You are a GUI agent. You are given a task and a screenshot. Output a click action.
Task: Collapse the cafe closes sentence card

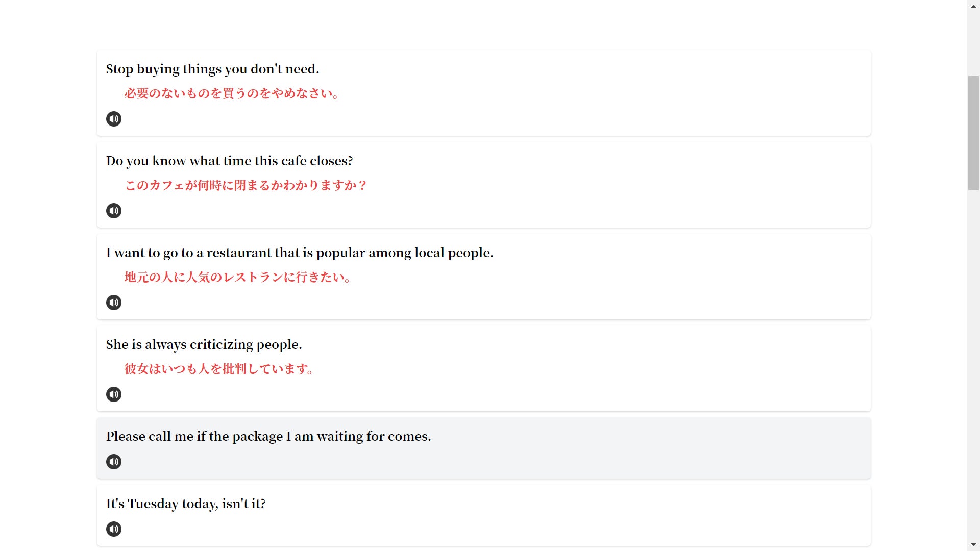coord(229,161)
